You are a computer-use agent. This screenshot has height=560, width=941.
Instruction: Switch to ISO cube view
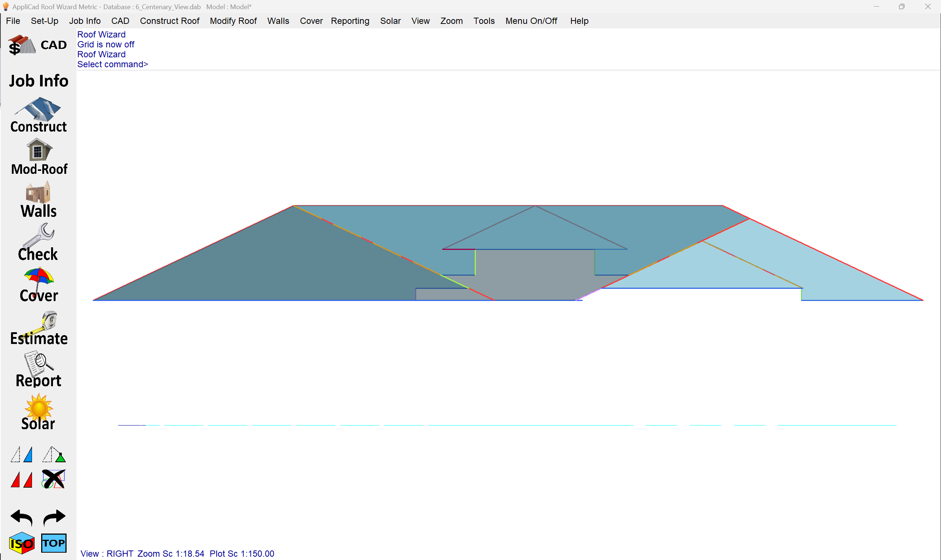22,543
